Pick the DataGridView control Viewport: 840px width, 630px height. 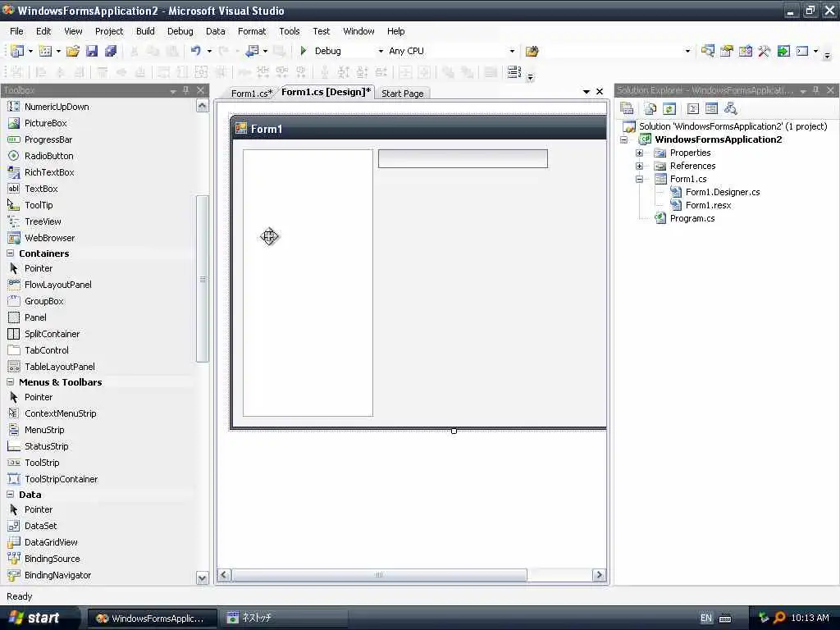tap(51, 542)
